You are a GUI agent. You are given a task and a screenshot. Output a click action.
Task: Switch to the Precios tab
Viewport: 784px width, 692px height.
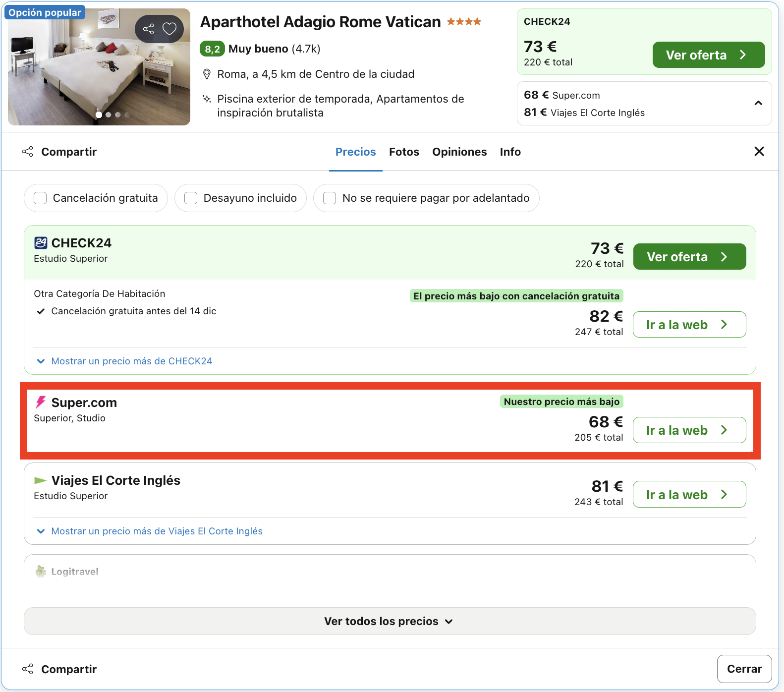pyautogui.click(x=356, y=152)
